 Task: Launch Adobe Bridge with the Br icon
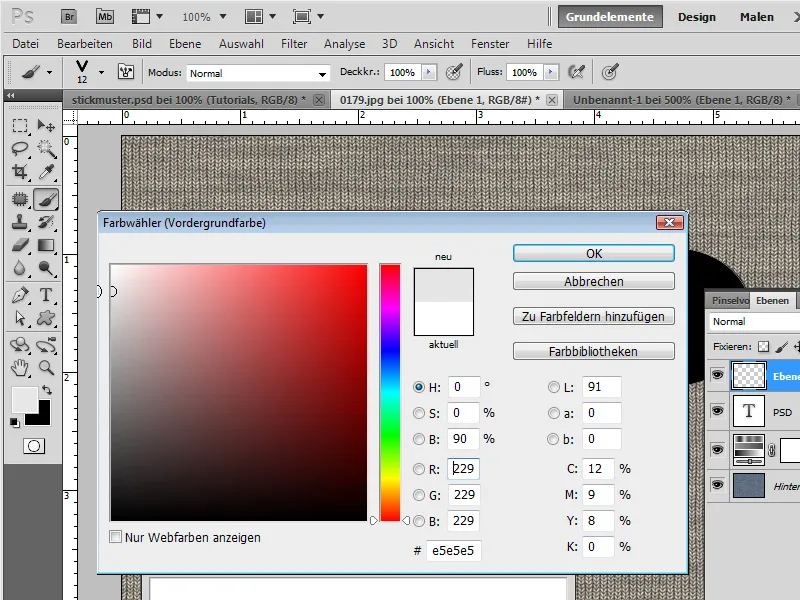coord(69,17)
